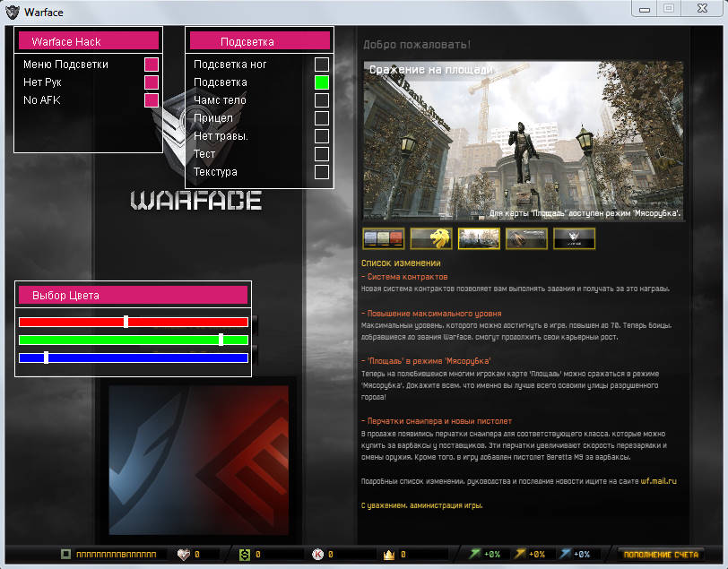The image size is (728, 569).
Task: Click the Warface title bar app icon
Action: tap(13, 12)
